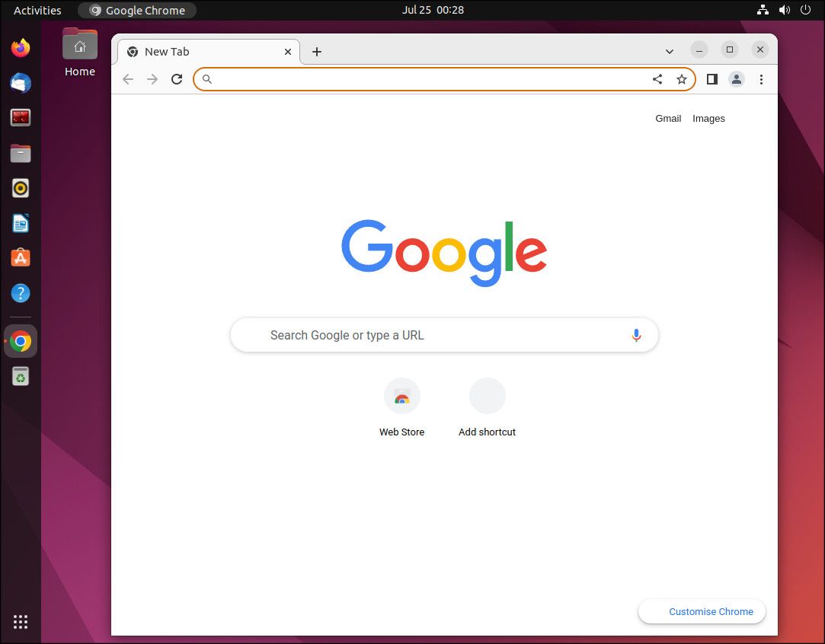
Task: Open the Activities overview
Action: pos(37,10)
